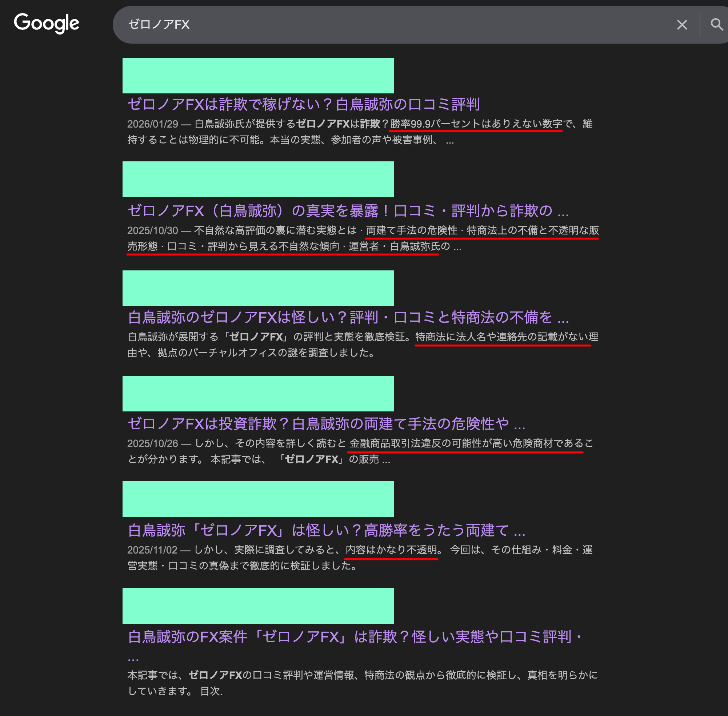
Task: Click inside the search field containing ゼロノアFX
Action: click(301, 25)
